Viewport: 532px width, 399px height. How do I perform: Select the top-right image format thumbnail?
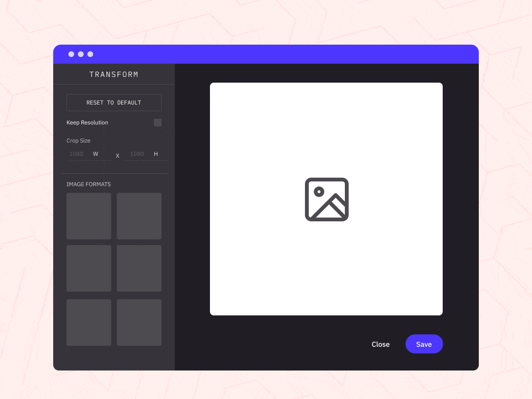[139, 216]
